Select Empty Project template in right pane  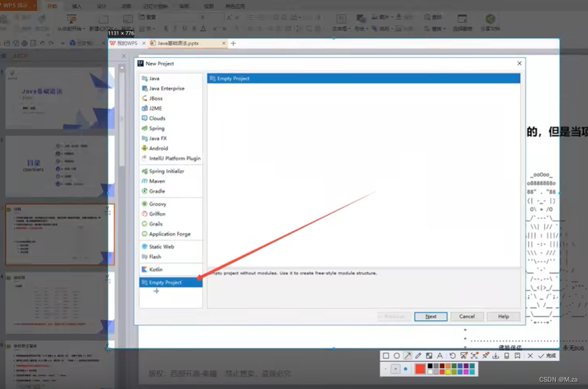click(x=364, y=79)
